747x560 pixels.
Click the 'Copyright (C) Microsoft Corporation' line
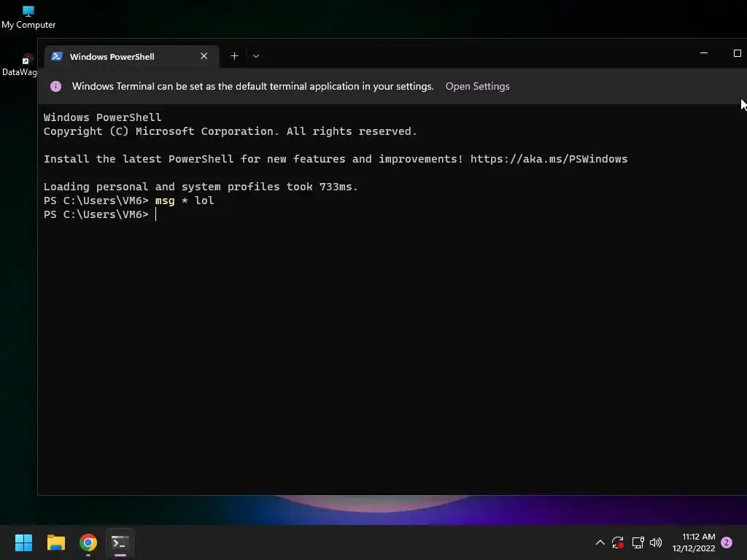click(230, 131)
